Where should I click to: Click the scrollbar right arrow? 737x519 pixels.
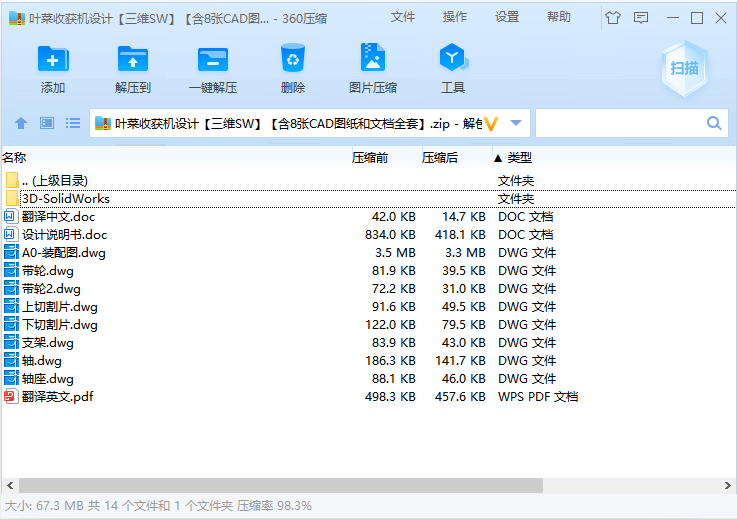(x=728, y=485)
